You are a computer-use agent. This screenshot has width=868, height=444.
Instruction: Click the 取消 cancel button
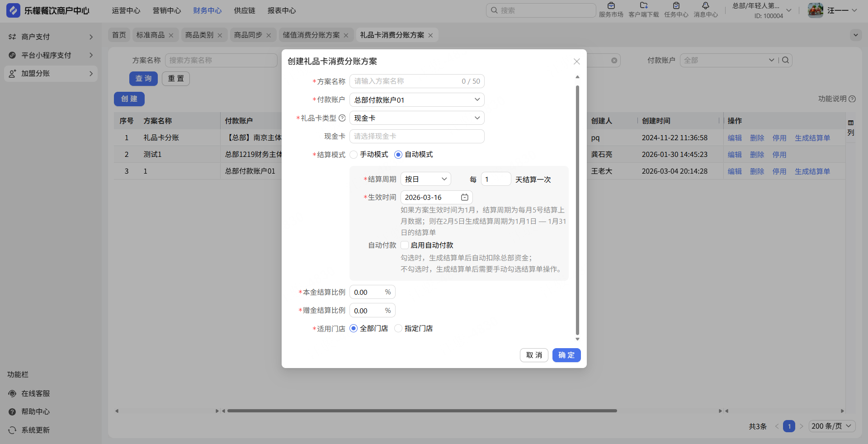click(534, 355)
